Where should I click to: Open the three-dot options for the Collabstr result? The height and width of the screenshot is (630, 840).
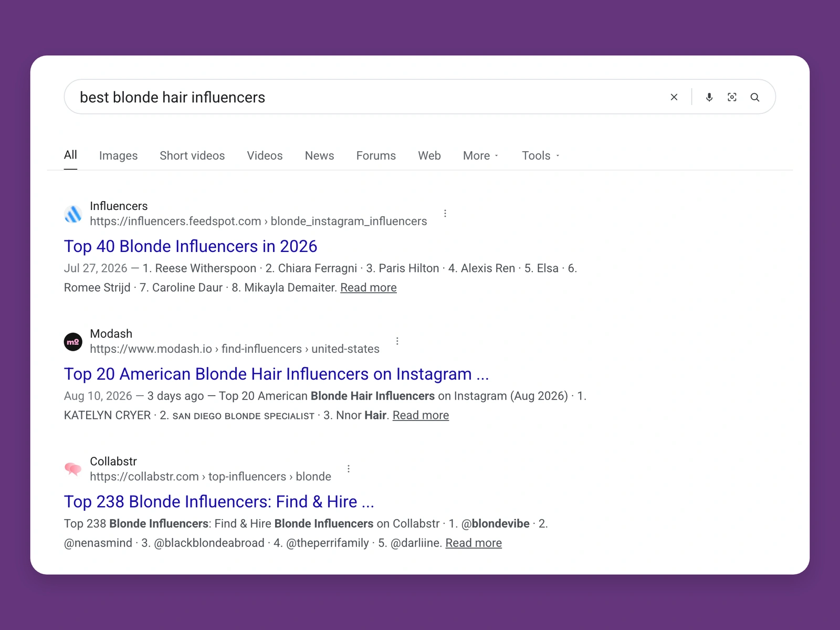click(349, 469)
